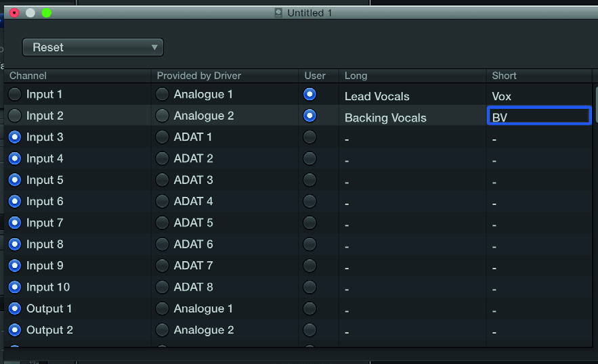Enable User label for Output 1

(309, 309)
